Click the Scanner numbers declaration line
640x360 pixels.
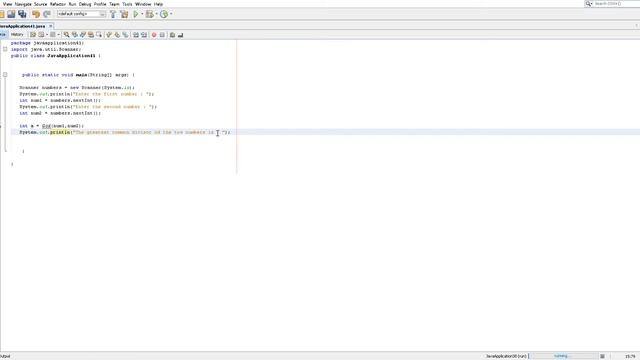(x=77, y=87)
